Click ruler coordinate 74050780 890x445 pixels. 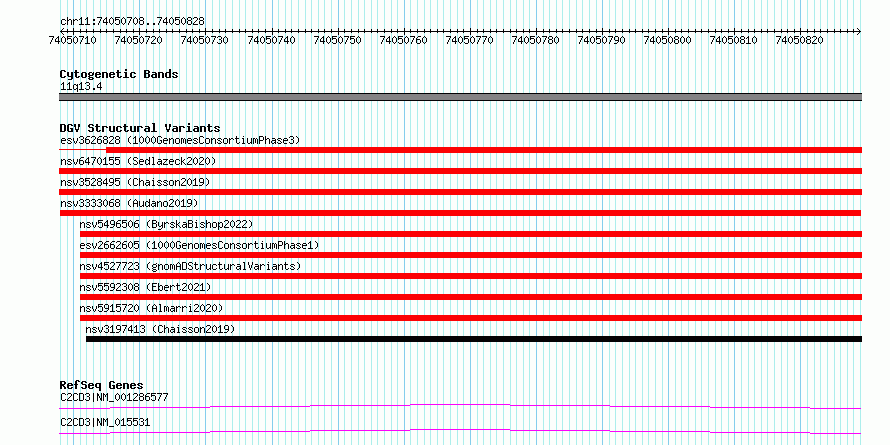click(x=535, y=40)
